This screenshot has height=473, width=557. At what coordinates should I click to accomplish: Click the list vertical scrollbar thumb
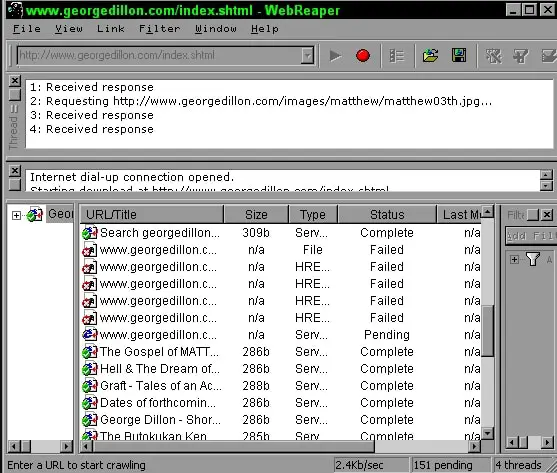488,331
